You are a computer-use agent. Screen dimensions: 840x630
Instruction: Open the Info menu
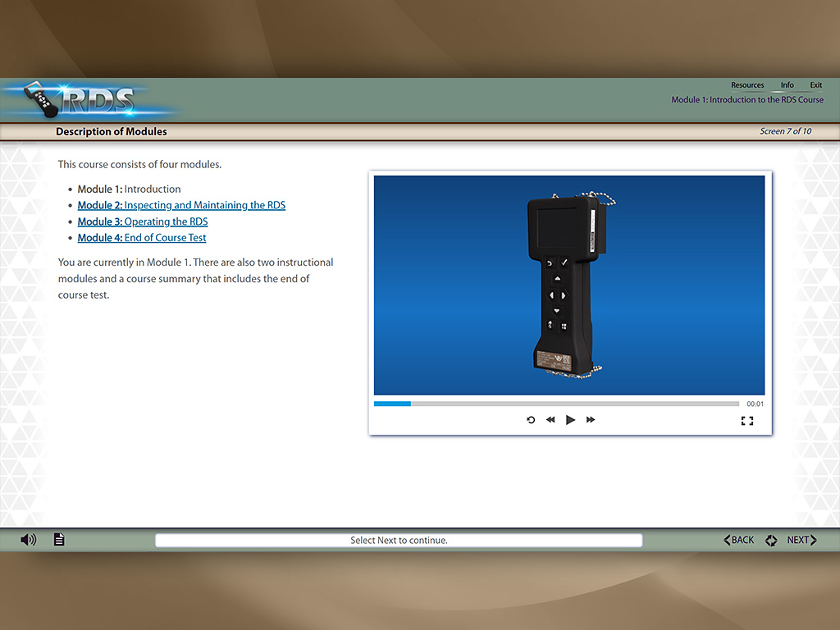[787, 85]
